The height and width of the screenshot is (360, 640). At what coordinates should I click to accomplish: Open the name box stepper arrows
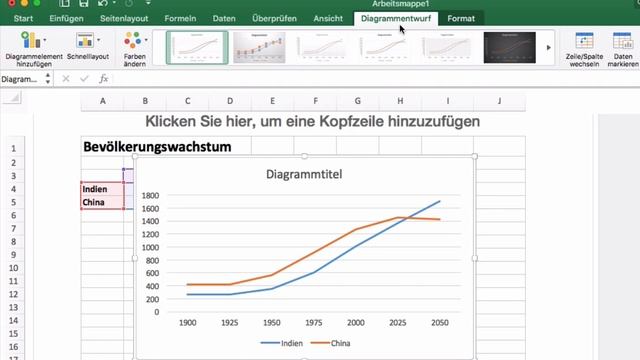[48, 79]
